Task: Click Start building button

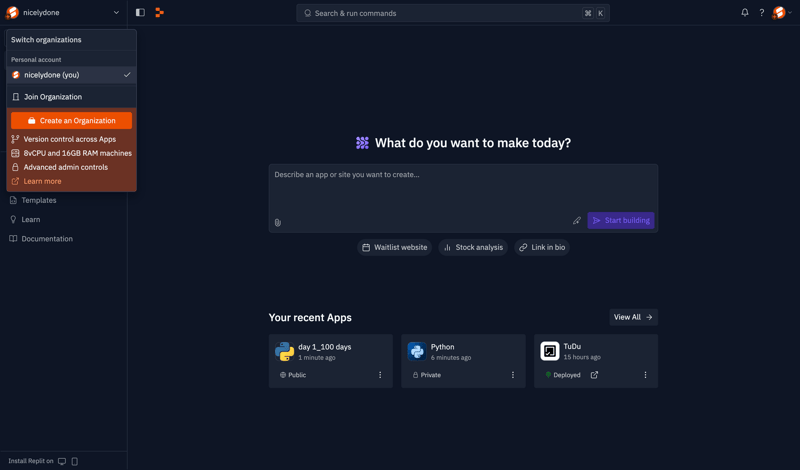Action: pyautogui.click(x=621, y=220)
